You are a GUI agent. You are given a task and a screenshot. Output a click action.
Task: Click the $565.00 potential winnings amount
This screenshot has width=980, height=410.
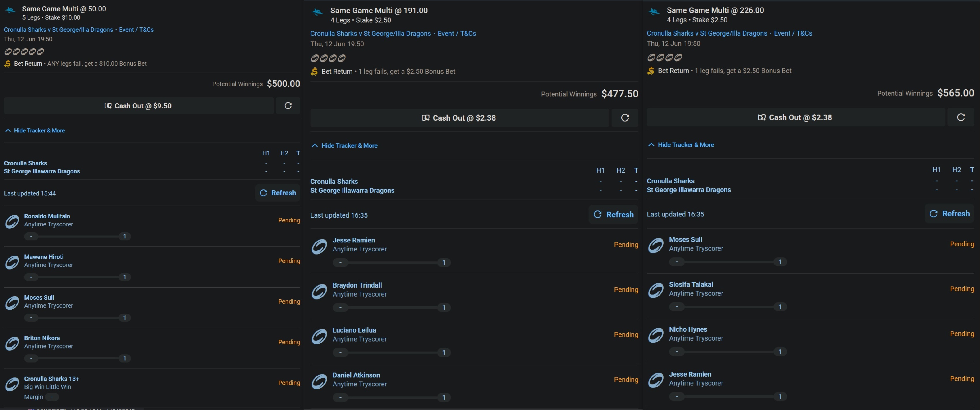click(956, 93)
